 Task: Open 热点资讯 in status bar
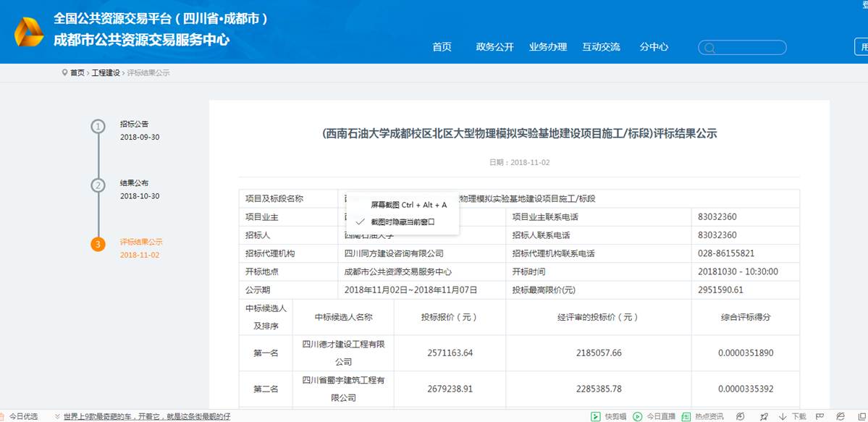coord(702,416)
